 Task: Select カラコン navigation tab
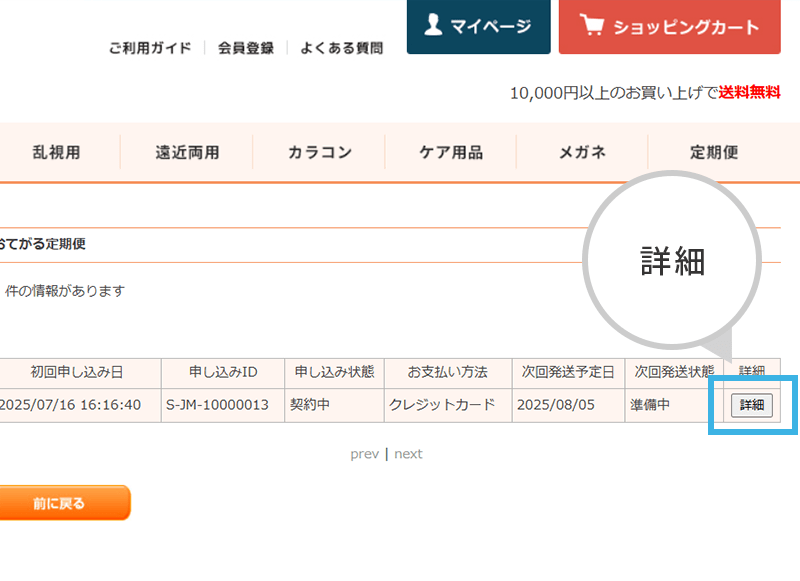point(319,152)
